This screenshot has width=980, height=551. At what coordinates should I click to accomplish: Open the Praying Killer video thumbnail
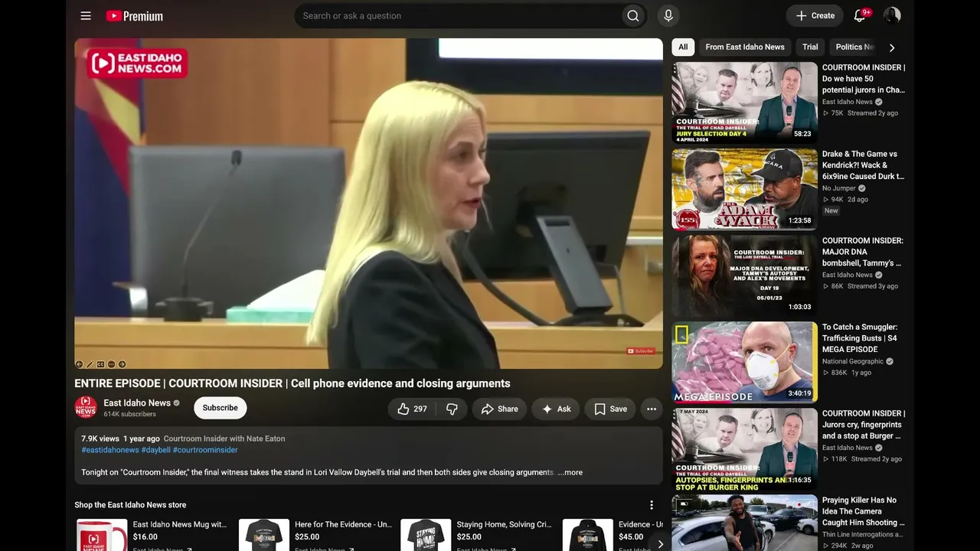pos(744,523)
